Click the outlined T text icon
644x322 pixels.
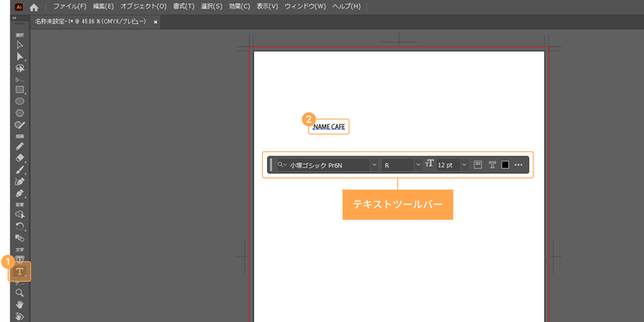[x=492, y=165]
